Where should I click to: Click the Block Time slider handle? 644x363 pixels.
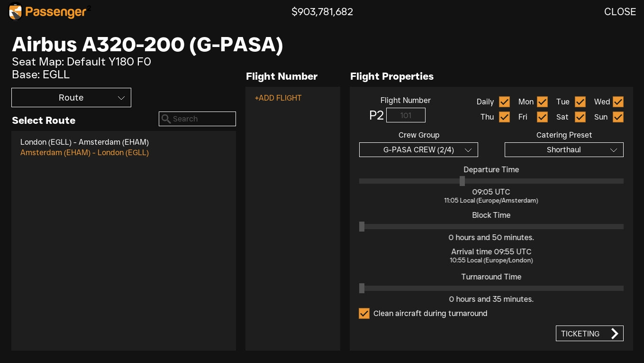362,227
